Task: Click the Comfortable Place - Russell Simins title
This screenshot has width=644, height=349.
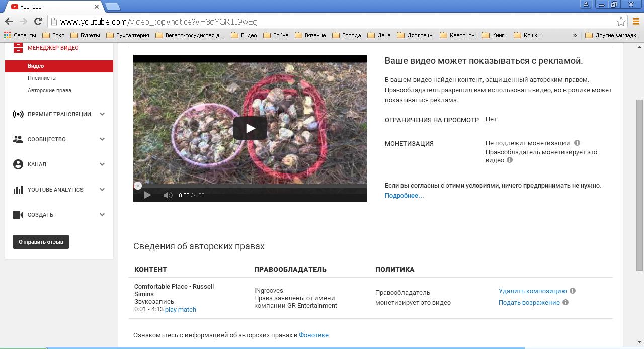Action: coord(174,290)
